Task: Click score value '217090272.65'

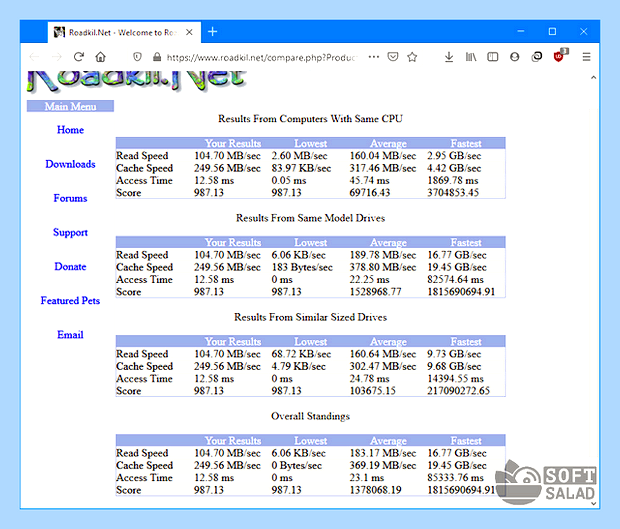Action: click(x=458, y=391)
